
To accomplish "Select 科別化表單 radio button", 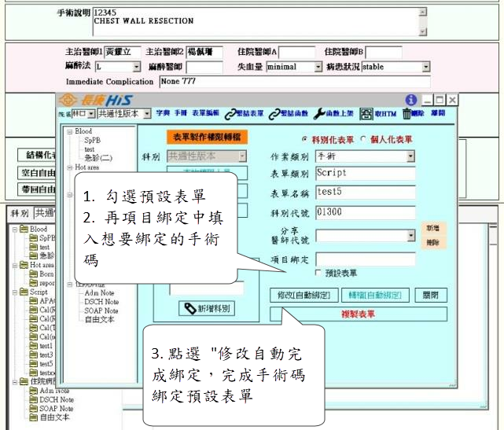I will coord(304,139).
